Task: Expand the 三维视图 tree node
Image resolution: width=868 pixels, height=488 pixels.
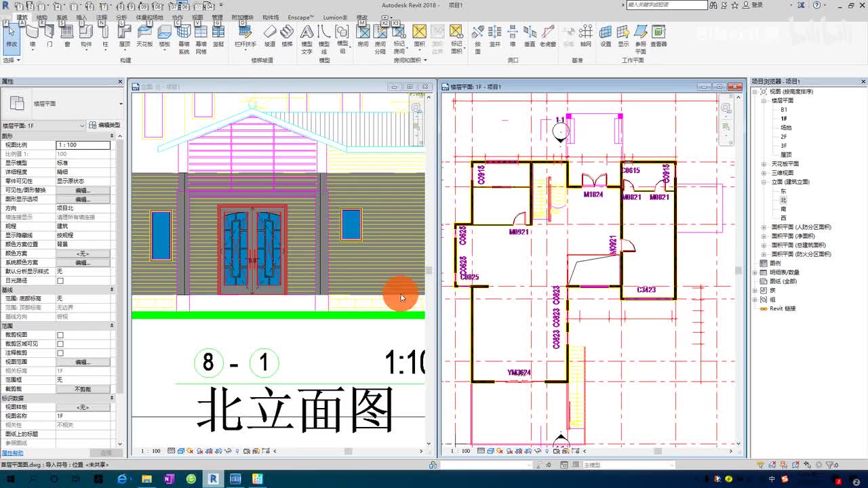Action: [764, 173]
